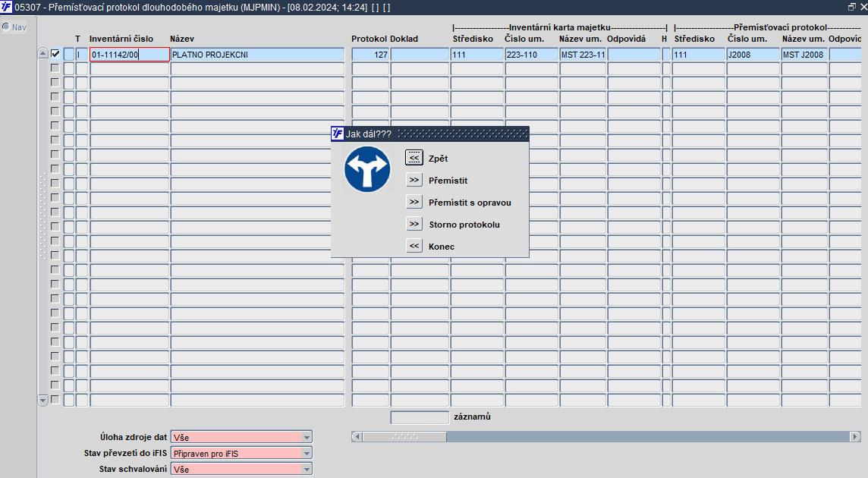Uncheck the checkbox for PLATNO PROJEKCNI row
868x478 pixels.
point(55,54)
